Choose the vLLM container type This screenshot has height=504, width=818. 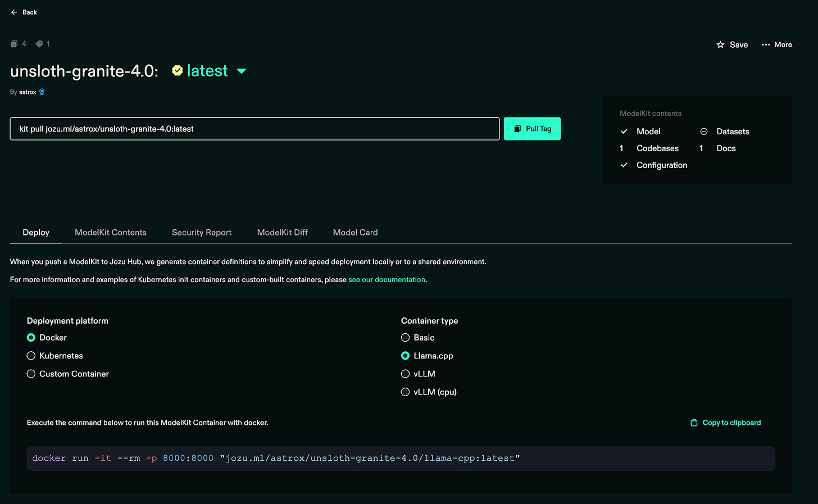coord(405,374)
